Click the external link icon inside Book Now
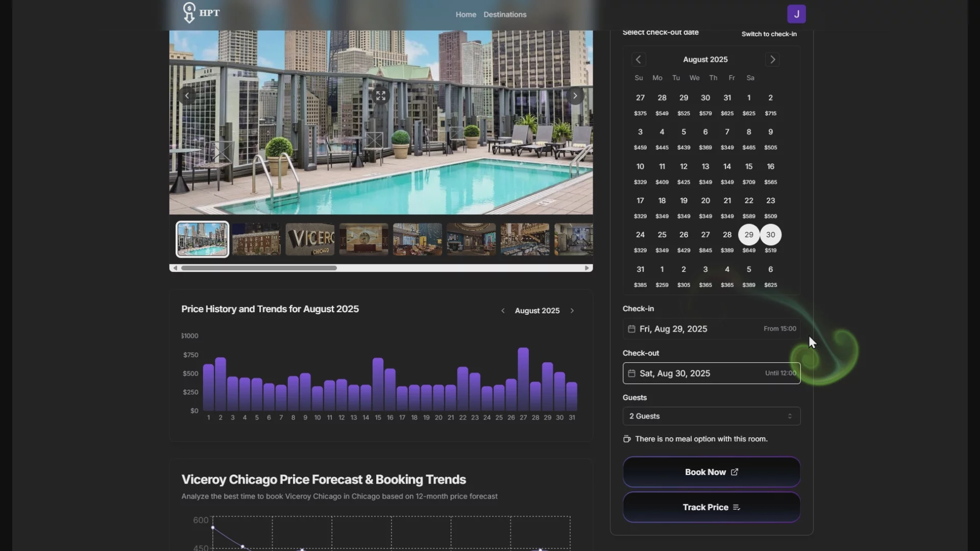 pyautogui.click(x=735, y=472)
